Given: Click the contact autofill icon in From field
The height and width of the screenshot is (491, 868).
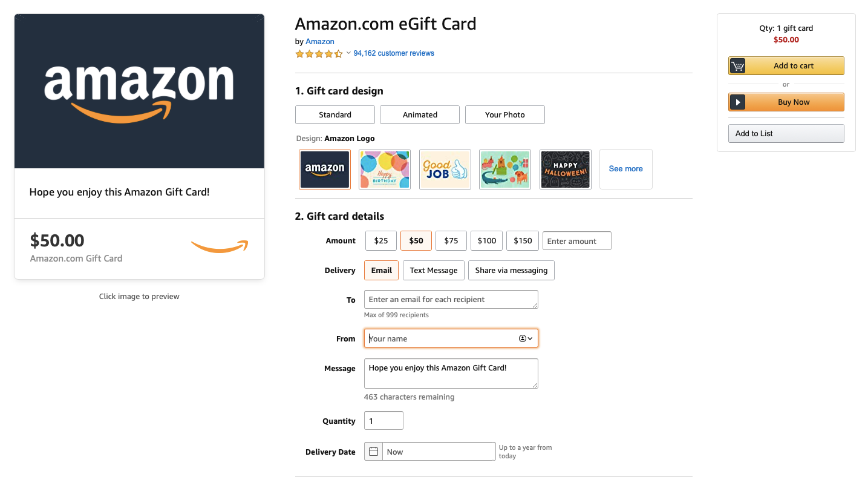Looking at the screenshot, I should click(x=525, y=338).
